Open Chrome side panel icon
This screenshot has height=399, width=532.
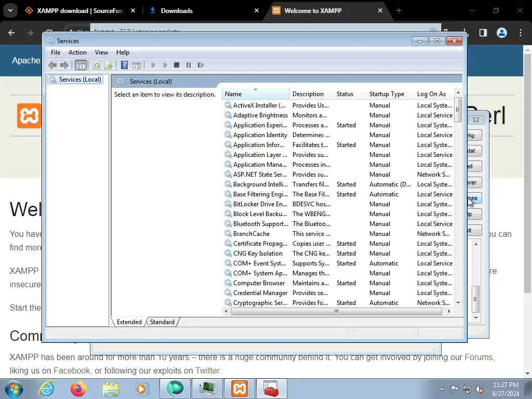483,33
